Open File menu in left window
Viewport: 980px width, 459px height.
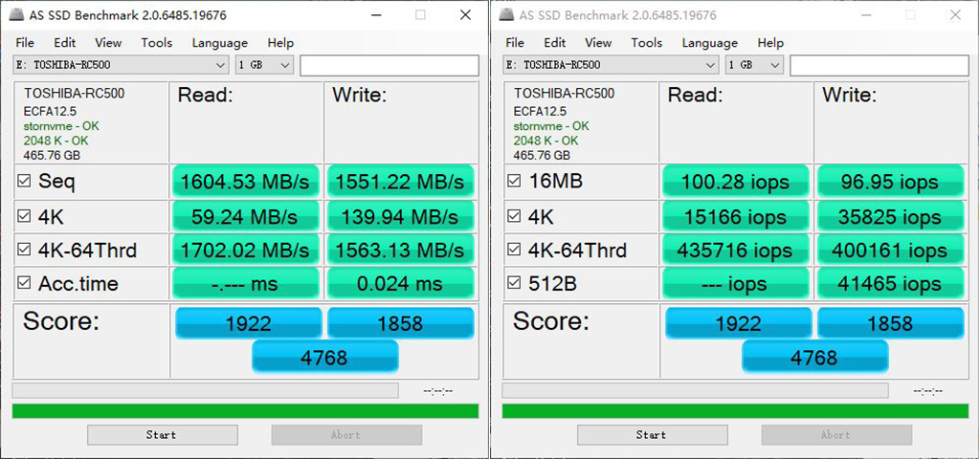click(x=25, y=42)
